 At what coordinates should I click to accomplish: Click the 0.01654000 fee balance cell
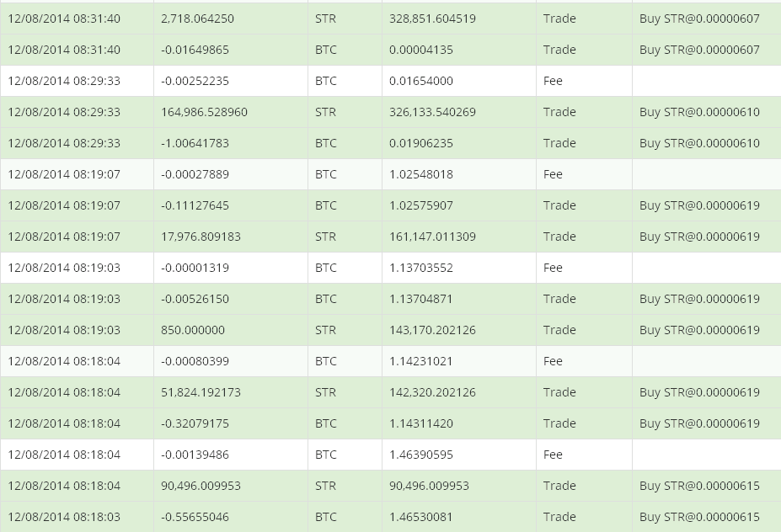421,81
